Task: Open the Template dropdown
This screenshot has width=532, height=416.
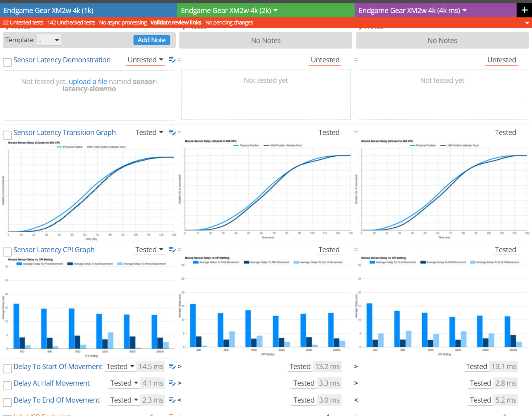Action: [49, 40]
